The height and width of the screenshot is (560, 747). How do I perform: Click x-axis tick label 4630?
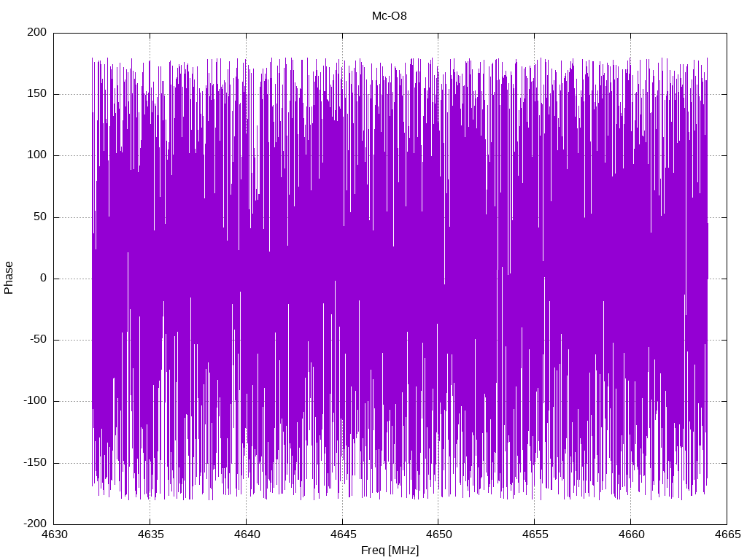(54, 534)
